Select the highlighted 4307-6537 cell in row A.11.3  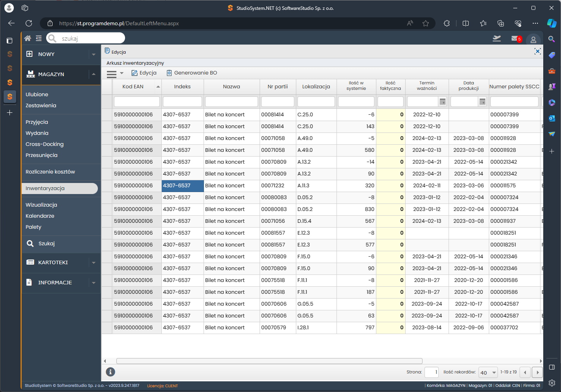click(x=183, y=186)
